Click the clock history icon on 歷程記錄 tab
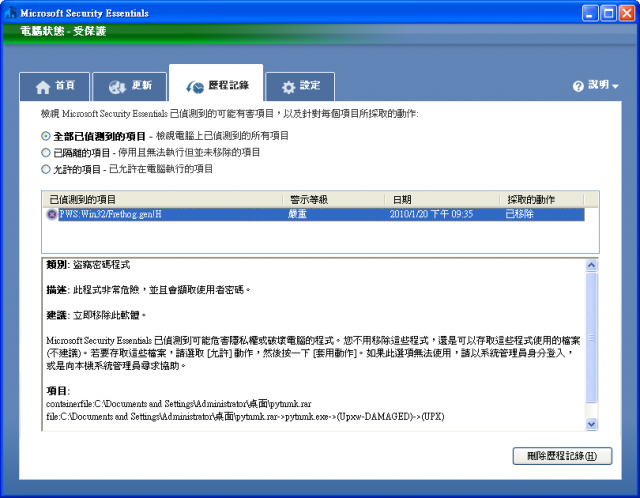This screenshot has width=640, height=498. 195,87
